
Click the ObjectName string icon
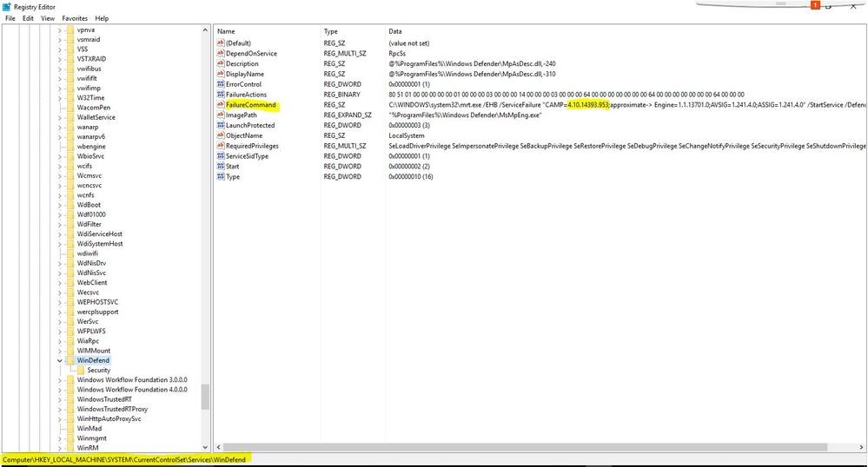click(x=221, y=135)
